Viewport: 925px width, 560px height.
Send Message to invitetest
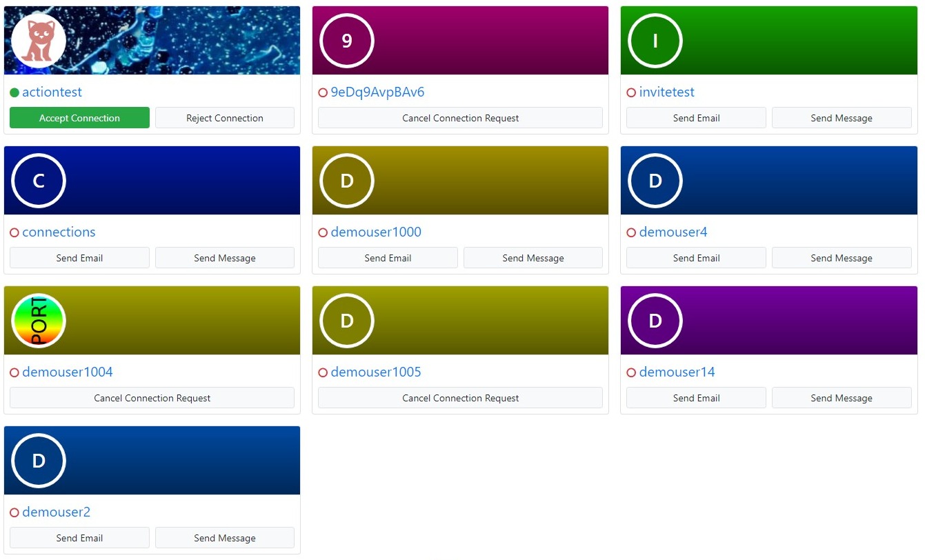[842, 118]
